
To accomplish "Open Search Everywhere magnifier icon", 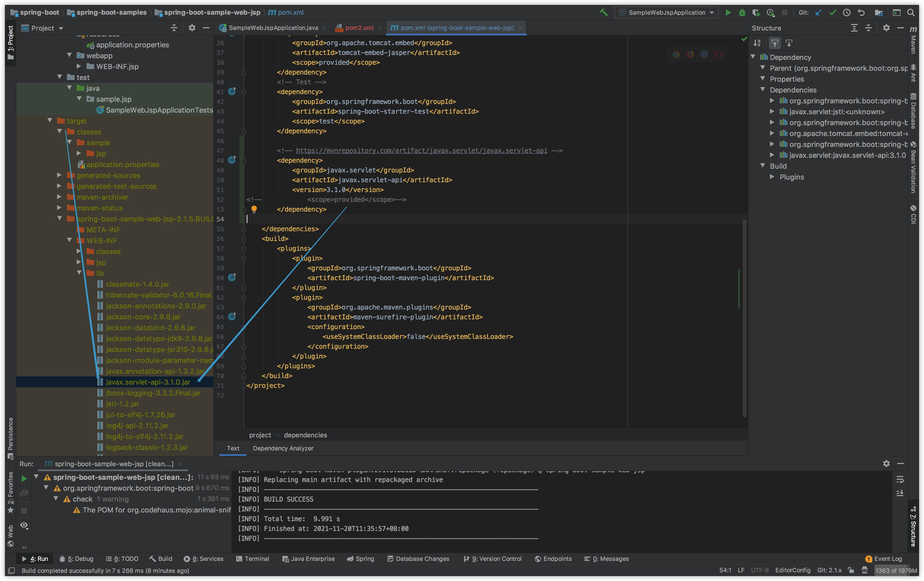I will (911, 13).
